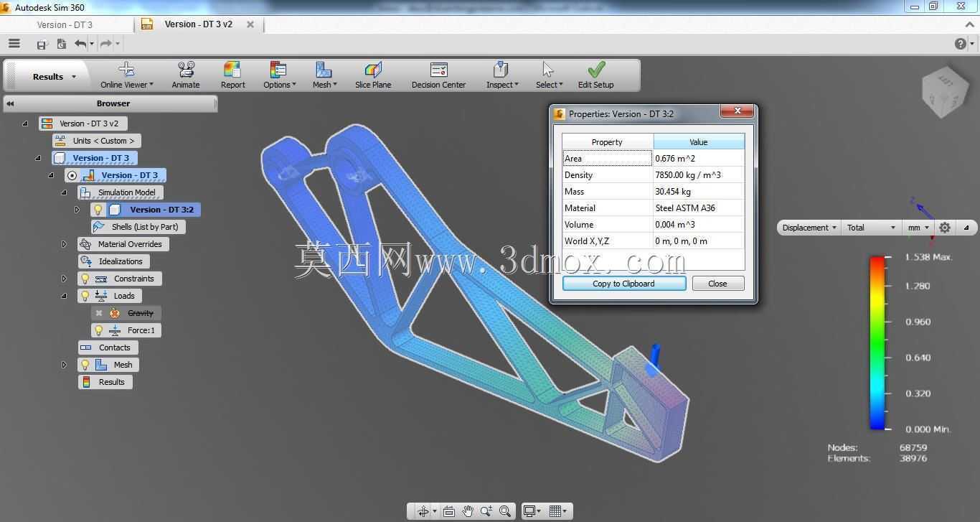Collapse the Loads node
Viewport: 980px width, 522px height.
tap(64, 296)
